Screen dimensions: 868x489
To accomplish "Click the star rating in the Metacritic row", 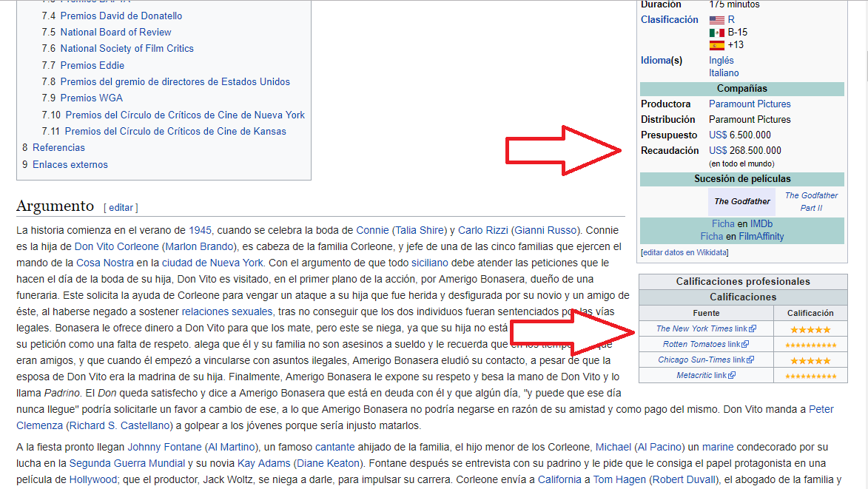I will pyautogui.click(x=810, y=376).
